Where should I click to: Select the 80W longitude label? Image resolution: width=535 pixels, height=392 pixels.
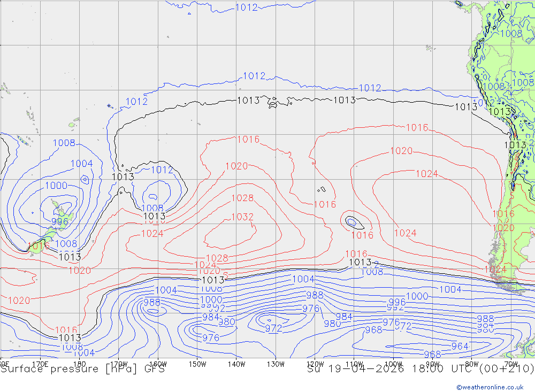click(x=472, y=364)
